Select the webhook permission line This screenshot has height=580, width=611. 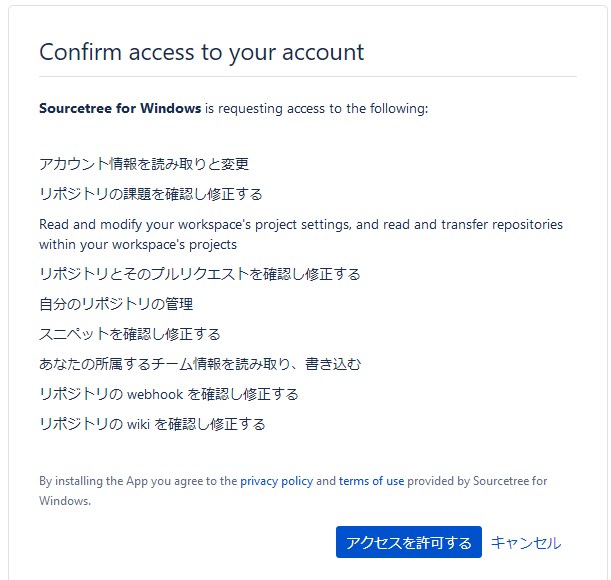click(x=168, y=394)
